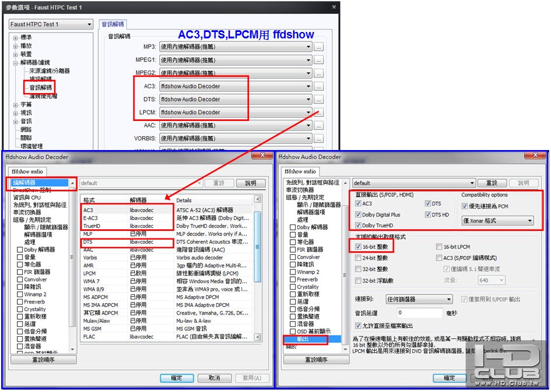Select the MS GSM row in codec table
The width and height of the screenshot is (551, 392).
coord(166,329)
